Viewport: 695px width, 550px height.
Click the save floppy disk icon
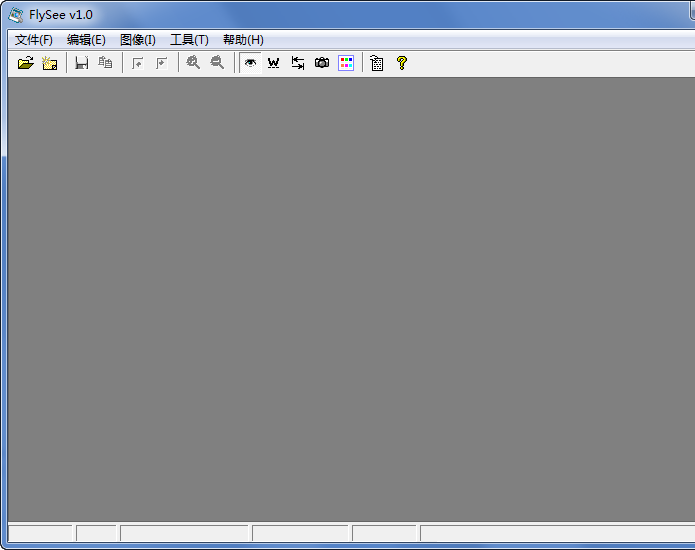82,63
